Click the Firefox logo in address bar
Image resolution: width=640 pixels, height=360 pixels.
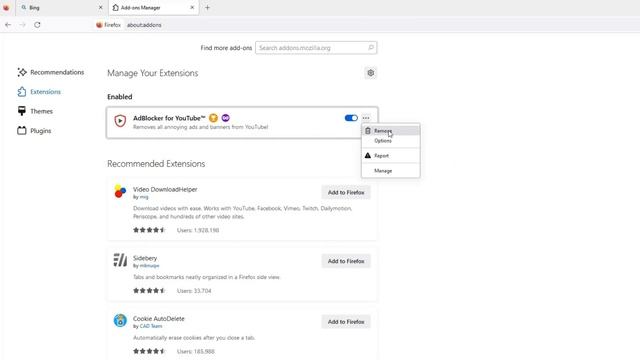pyautogui.click(x=99, y=25)
